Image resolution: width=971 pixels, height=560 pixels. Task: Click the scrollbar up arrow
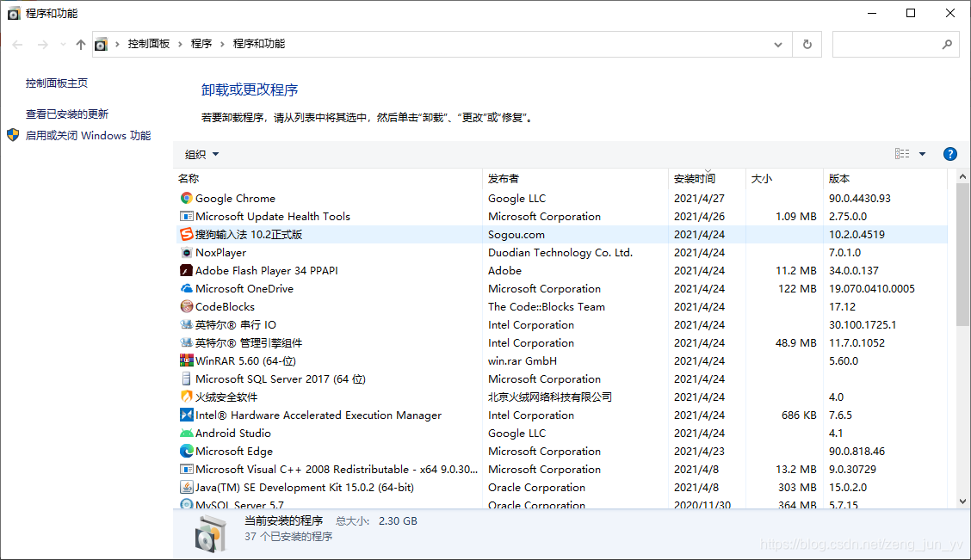click(x=963, y=177)
